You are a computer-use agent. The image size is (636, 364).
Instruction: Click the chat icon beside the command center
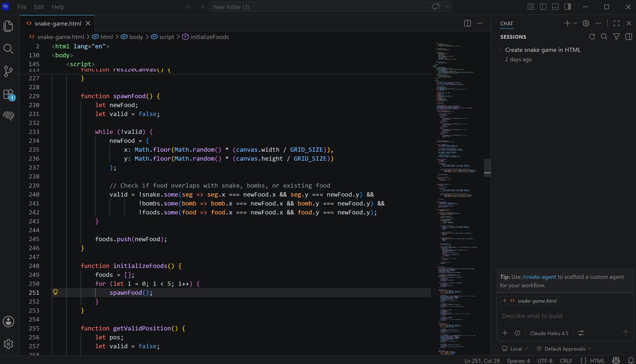pyautogui.click(x=436, y=7)
